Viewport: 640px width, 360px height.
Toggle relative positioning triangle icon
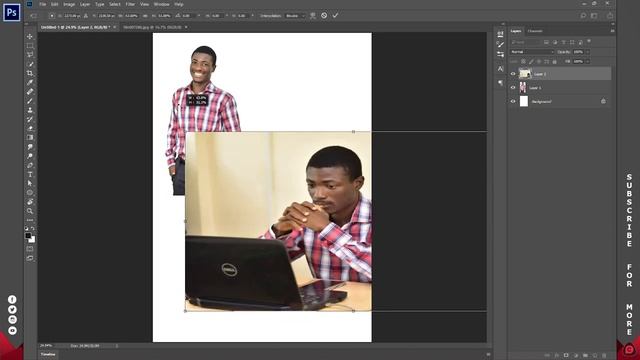[86, 16]
